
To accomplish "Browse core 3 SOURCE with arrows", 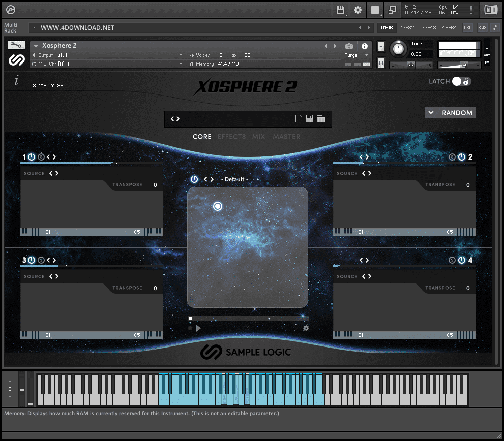I will click(x=54, y=276).
